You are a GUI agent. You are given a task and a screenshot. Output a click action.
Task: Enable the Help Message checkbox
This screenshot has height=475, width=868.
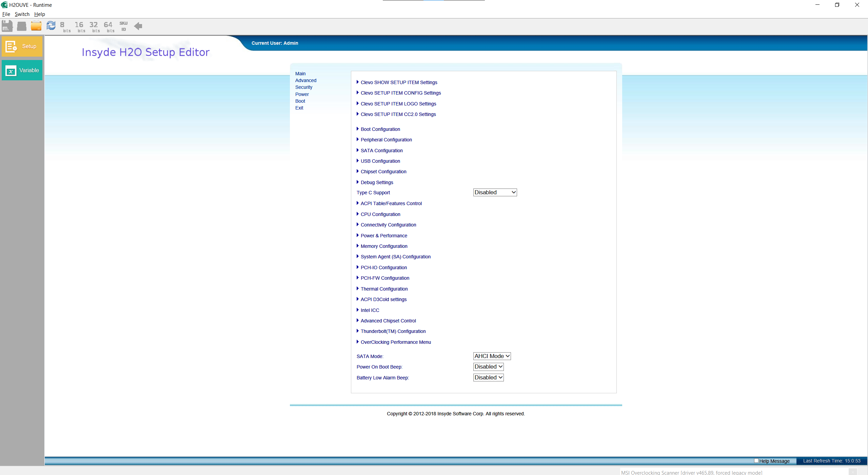coord(756,460)
